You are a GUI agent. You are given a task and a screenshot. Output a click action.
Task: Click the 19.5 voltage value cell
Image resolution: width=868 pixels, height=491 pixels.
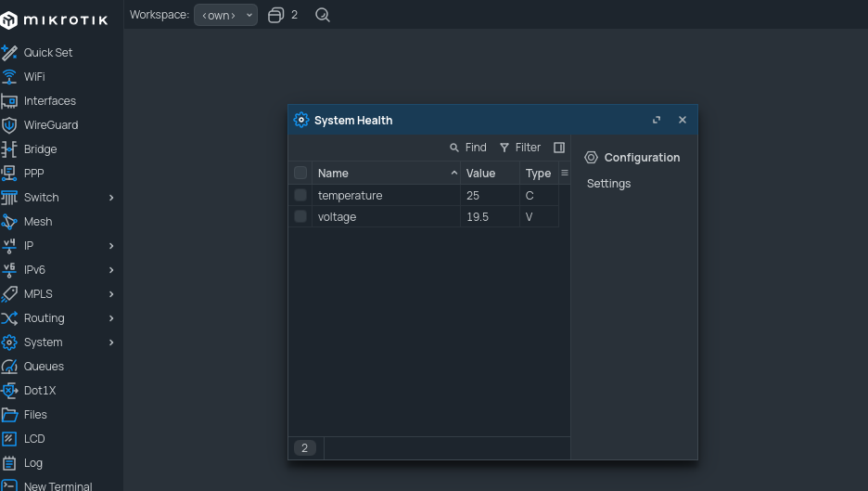click(x=490, y=216)
